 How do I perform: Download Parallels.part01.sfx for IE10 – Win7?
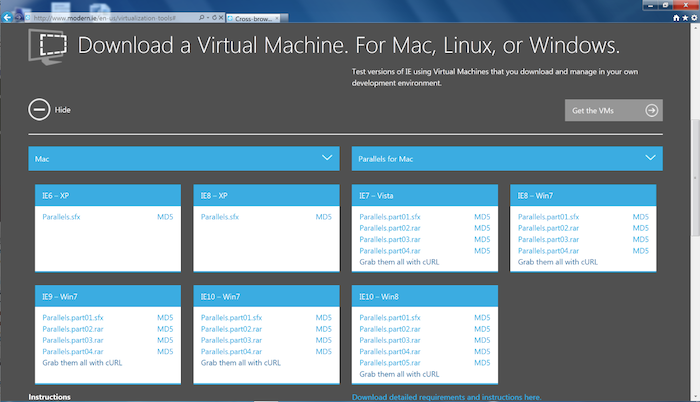point(231,318)
